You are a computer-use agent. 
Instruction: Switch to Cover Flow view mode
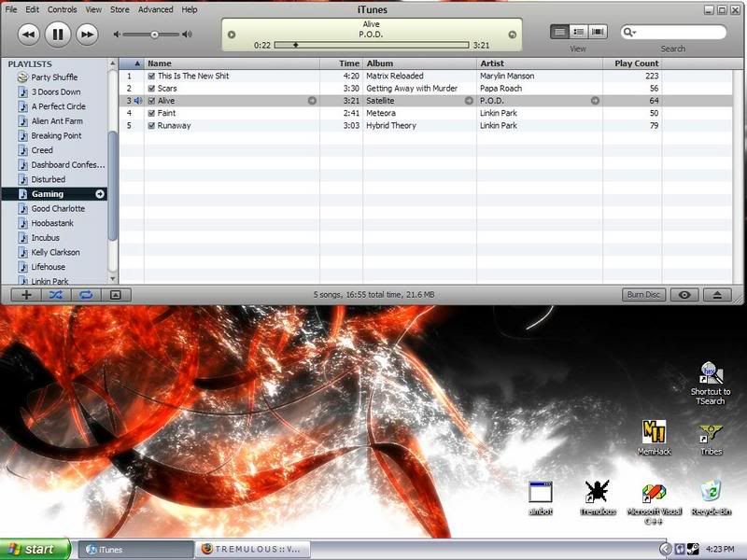click(598, 32)
